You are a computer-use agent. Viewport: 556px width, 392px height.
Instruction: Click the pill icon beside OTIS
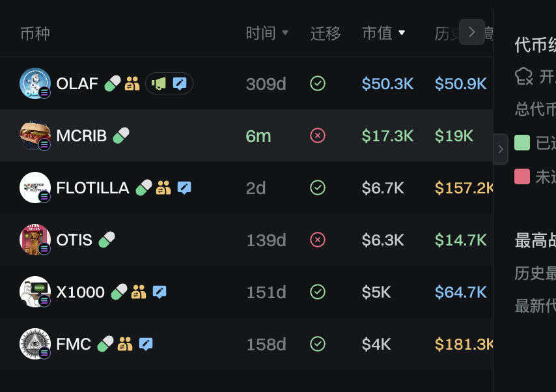pos(107,240)
